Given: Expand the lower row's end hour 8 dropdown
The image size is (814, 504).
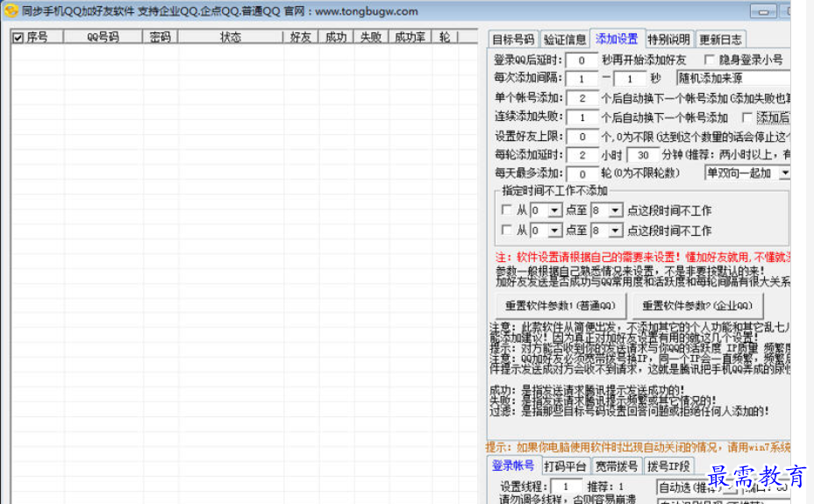Looking at the screenshot, I should click(x=615, y=230).
